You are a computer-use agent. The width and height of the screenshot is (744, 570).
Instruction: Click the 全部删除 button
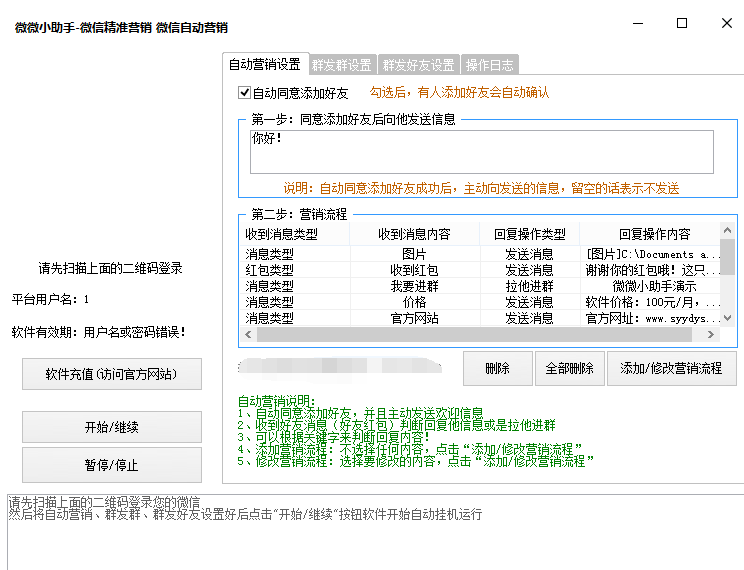[x=569, y=368]
